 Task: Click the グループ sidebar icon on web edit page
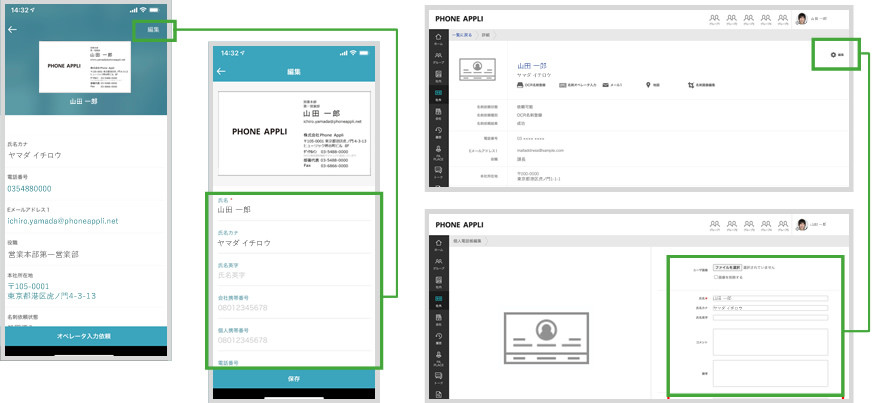click(x=439, y=263)
